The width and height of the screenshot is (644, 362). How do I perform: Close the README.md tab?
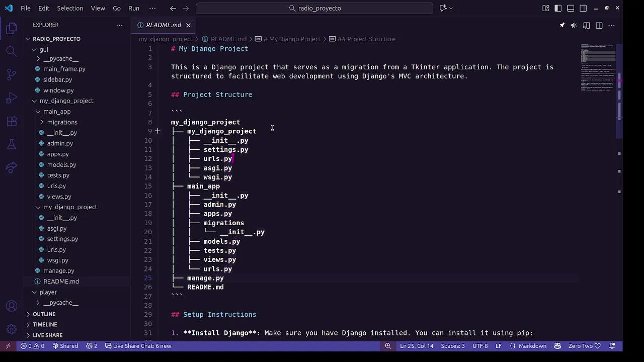tap(188, 25)
